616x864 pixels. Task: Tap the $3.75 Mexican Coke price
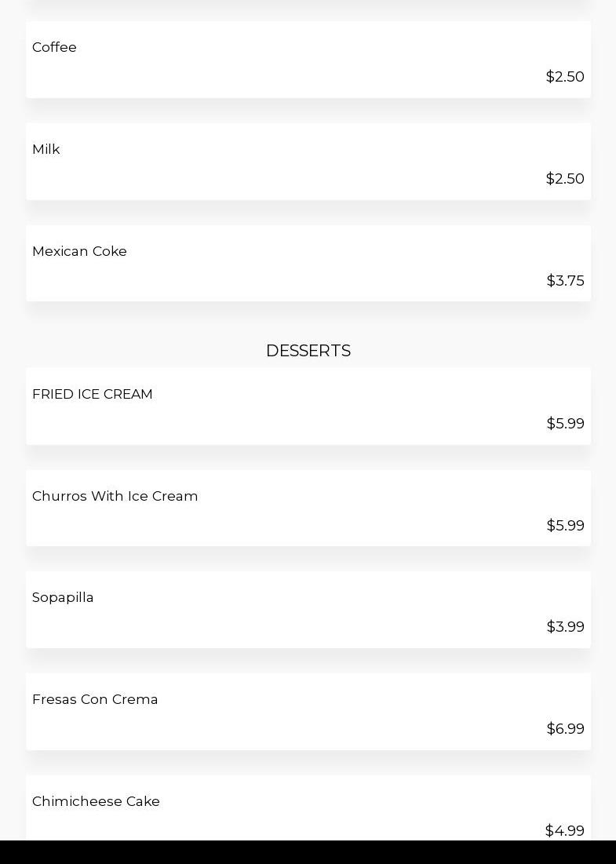[565, 281]
